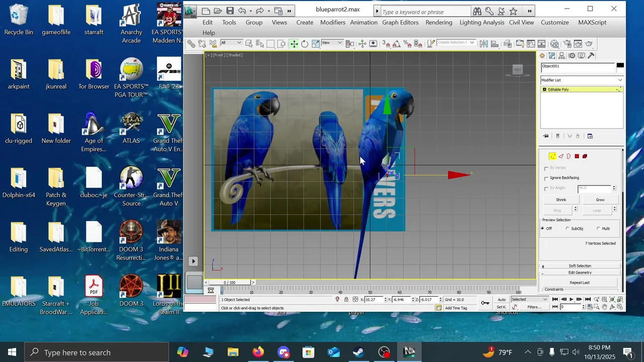This screenshot has width=644, height=362.
Task: Select the Select and Move tool
Action: pyautogui.click(x=294, y=44)
